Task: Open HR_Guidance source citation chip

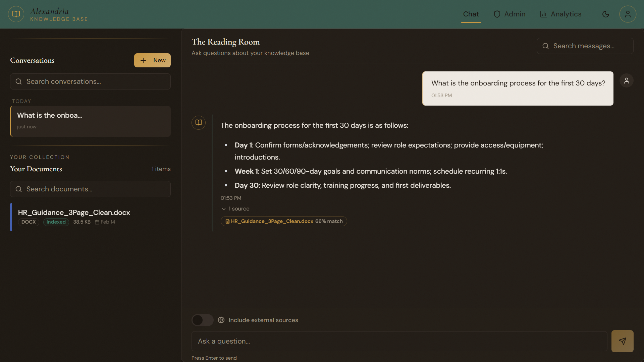Action: tap(283, 221)
